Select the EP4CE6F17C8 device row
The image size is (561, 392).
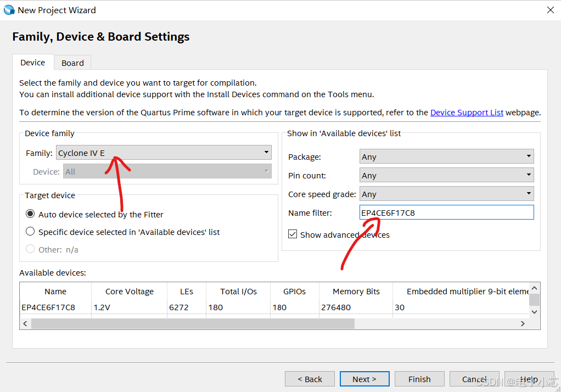[x=48, y=307]
